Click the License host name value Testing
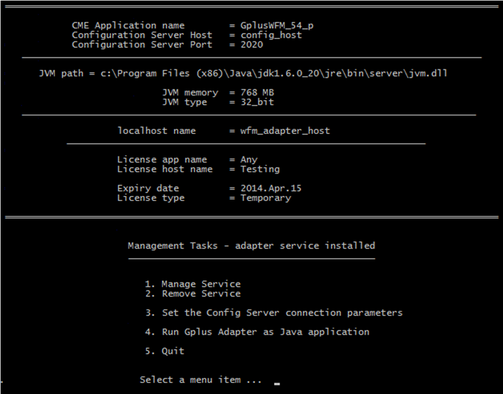The width and height of the screenshot is (503, 394). pos(260,169)
